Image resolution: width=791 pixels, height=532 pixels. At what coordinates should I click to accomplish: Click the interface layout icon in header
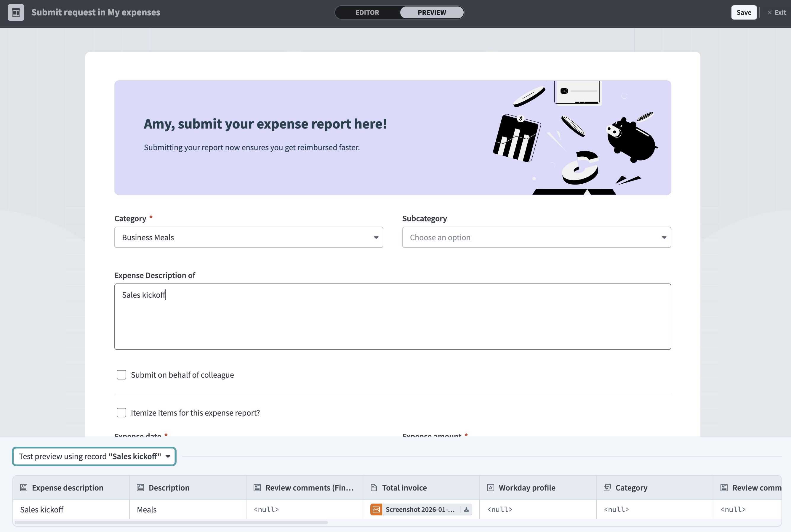click(16, 12)
